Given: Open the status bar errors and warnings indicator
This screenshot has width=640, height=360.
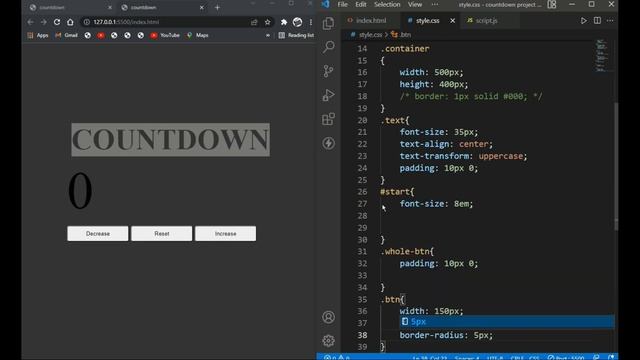Looking at the screenshot, I should point(337,358).
